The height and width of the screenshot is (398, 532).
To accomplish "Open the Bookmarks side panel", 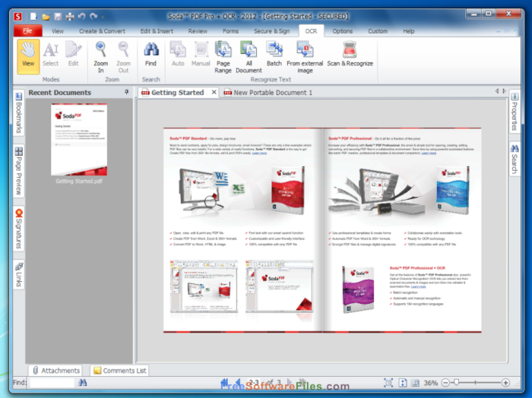I will click(19, 113).
